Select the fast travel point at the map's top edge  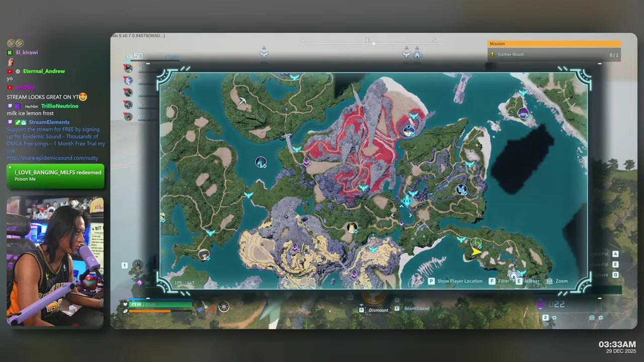(295, 77)
